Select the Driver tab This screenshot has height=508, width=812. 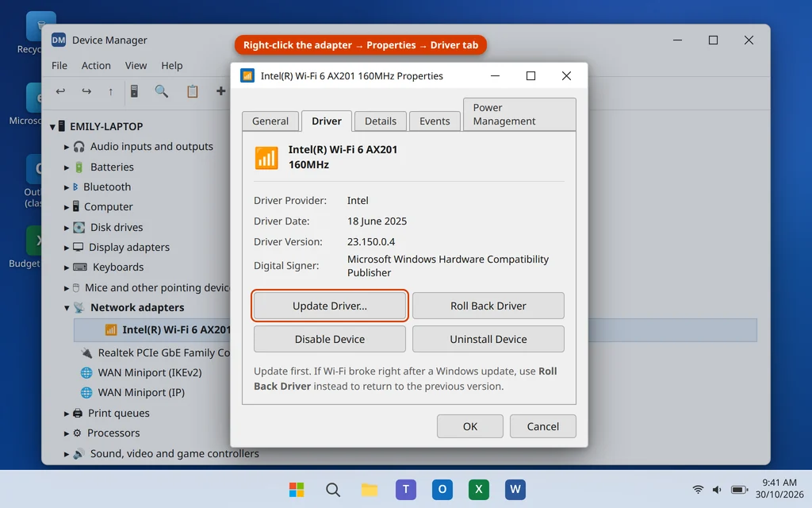pyautogui.click(x=326, y=121)
